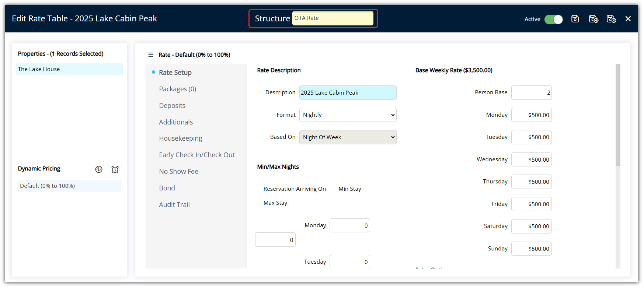Click the hamburger menu beside Rate - Default
644x288 pixels.
(151, 55)
